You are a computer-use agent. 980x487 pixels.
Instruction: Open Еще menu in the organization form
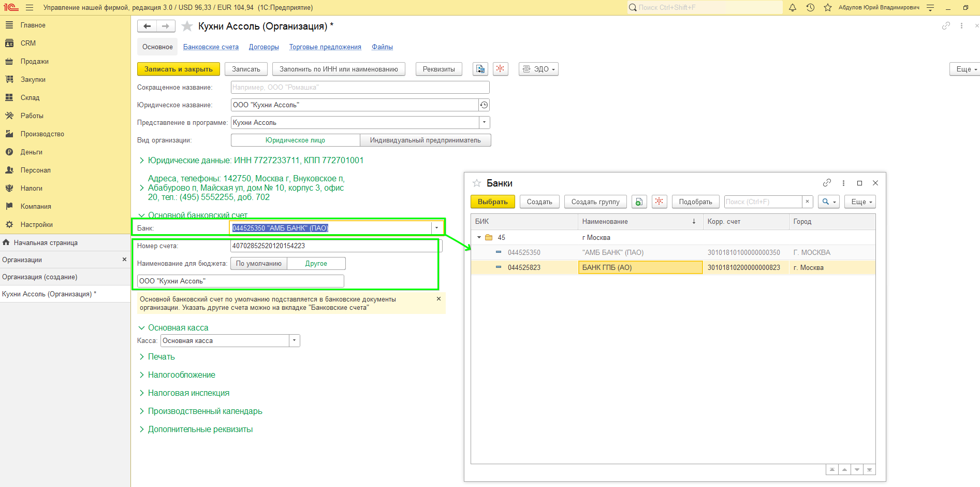click(966, 69)
